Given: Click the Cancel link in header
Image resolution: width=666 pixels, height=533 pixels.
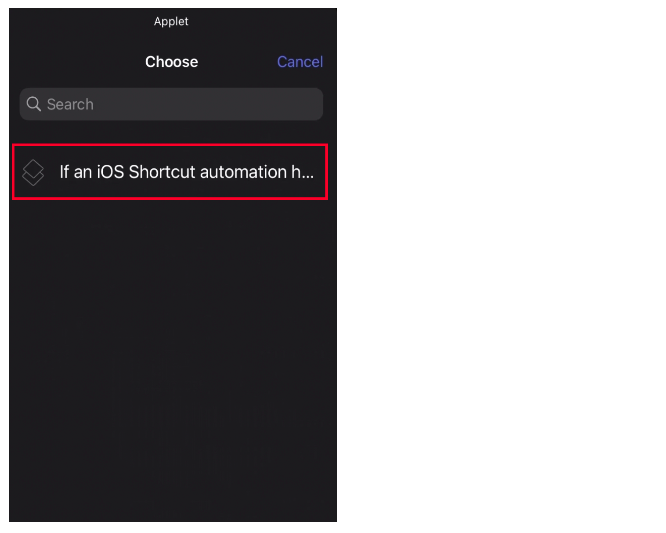Looking at the screenshot, I should pyautogui.click(x=300, y=62).
